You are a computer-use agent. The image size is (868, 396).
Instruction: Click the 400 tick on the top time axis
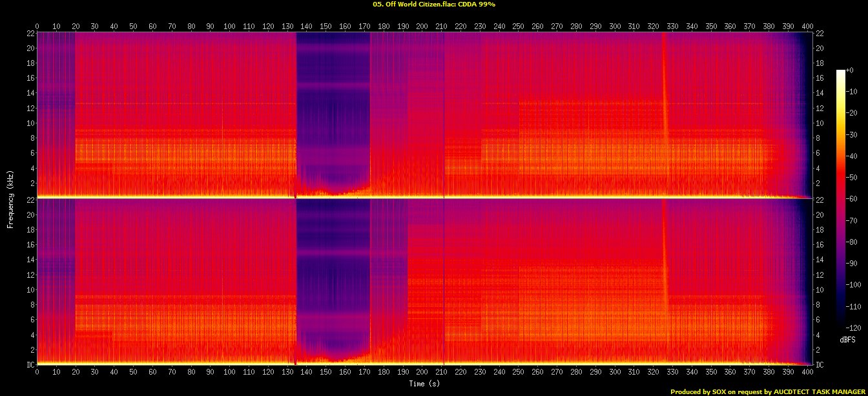point(807,26)
